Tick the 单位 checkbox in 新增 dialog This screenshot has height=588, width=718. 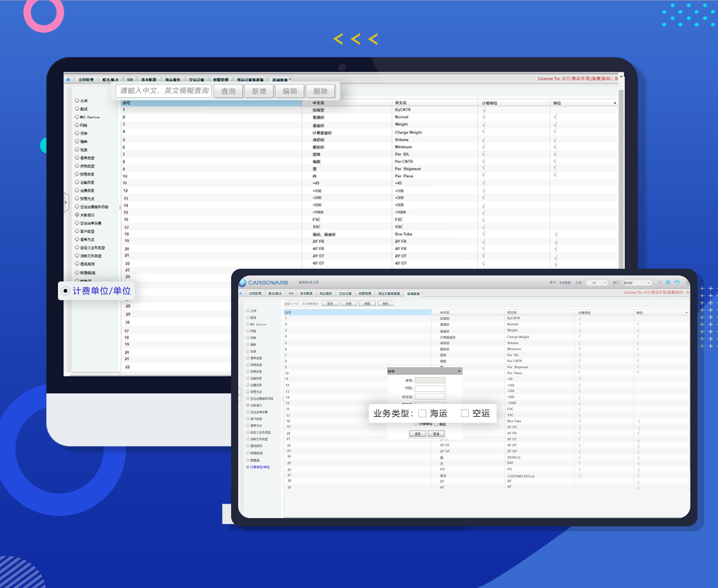click(436, 424)
